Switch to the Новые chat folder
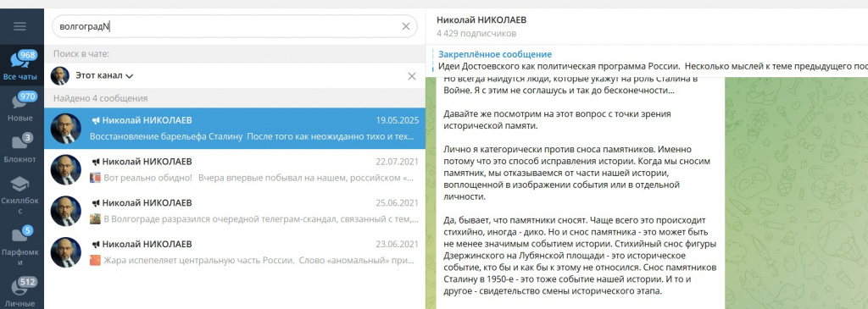Image resolution: width=868 pixels, height=309 pixels. tap(21, 108)
